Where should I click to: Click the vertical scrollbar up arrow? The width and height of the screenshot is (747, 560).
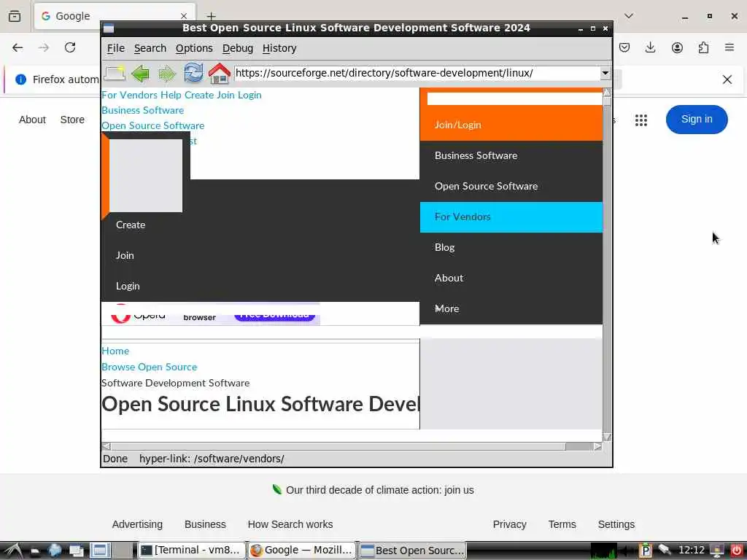pyautogui.click(x=607, y=92)
